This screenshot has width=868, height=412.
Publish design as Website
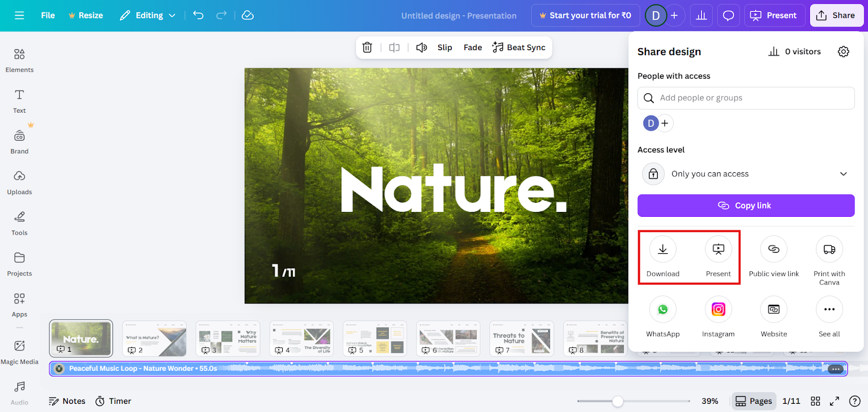[x=774, y=317]
